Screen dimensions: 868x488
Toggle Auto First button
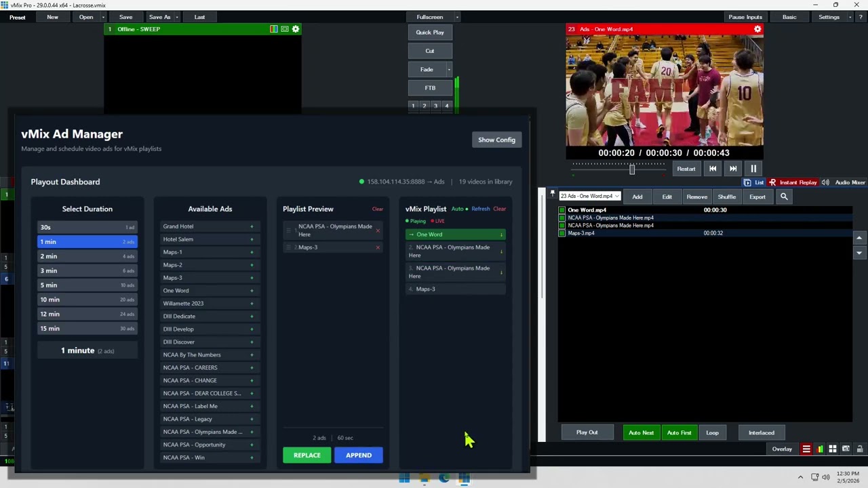click(679, 432)
